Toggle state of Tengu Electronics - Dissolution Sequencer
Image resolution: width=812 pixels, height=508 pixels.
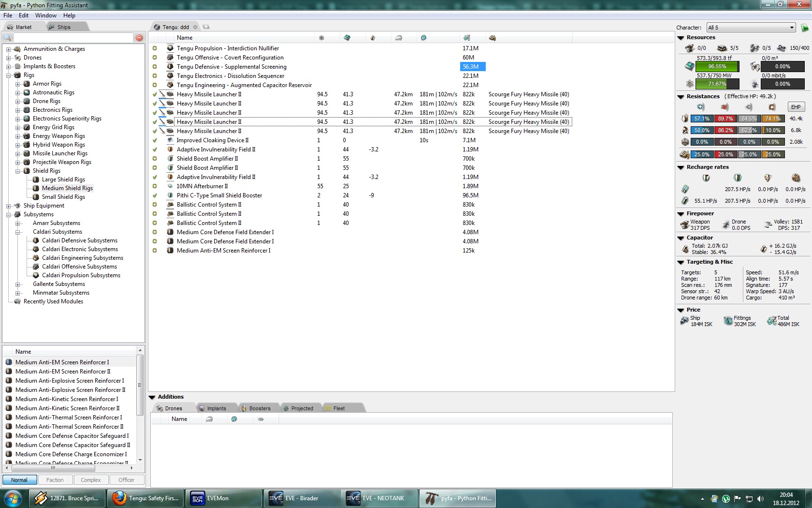155,76
